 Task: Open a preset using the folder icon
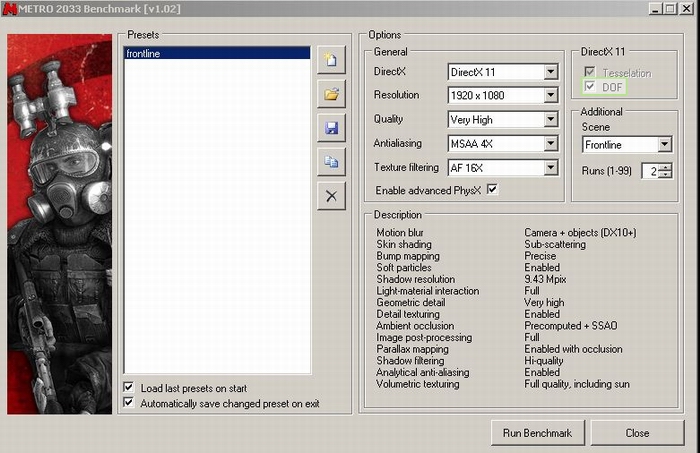pyautogui.click(x=331, y=95)
